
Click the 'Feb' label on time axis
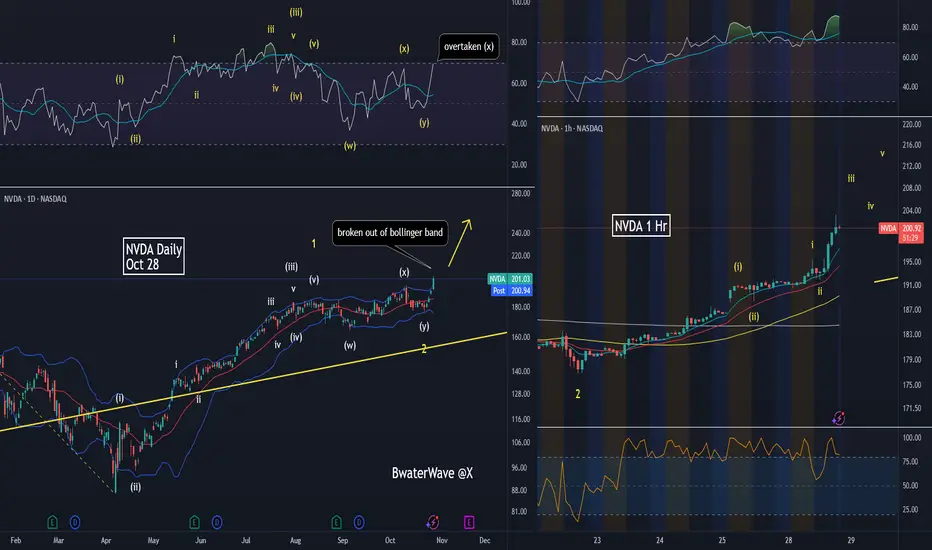coord(16,540)
